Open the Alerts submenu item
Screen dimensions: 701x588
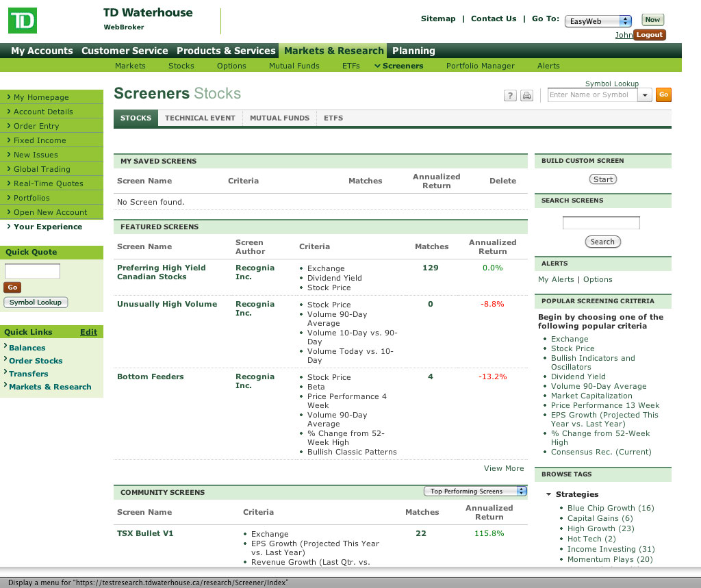coord(548,66)
